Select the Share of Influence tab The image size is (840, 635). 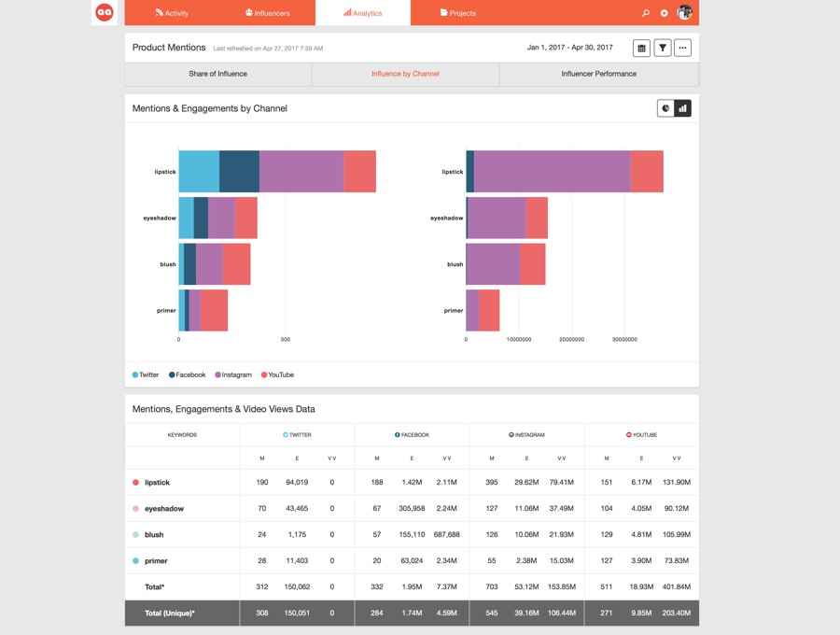click(x=218, y=74)
